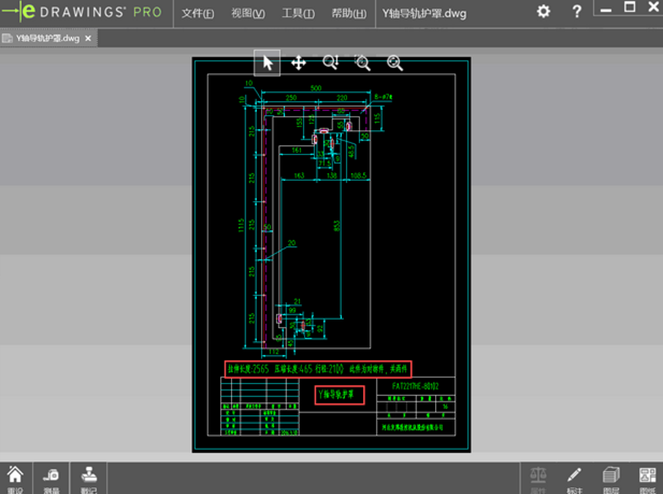
Task: Open the 文件(F) menu
Action: coord(198,13)
